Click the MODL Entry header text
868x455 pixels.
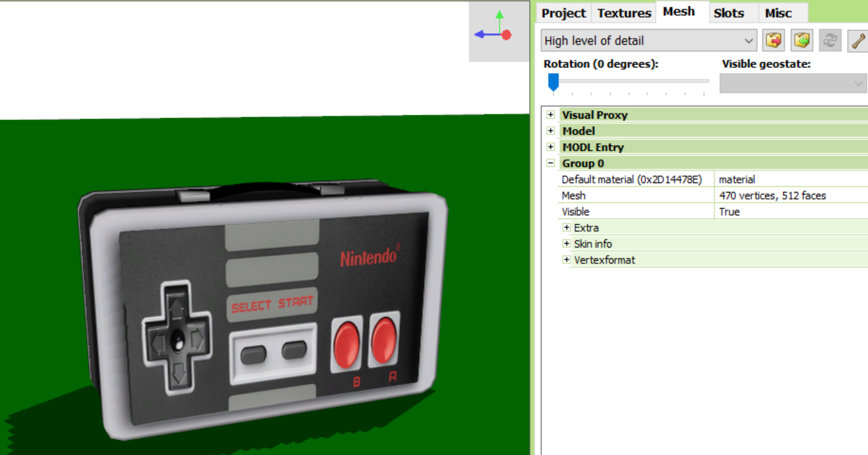coord(593,147)
